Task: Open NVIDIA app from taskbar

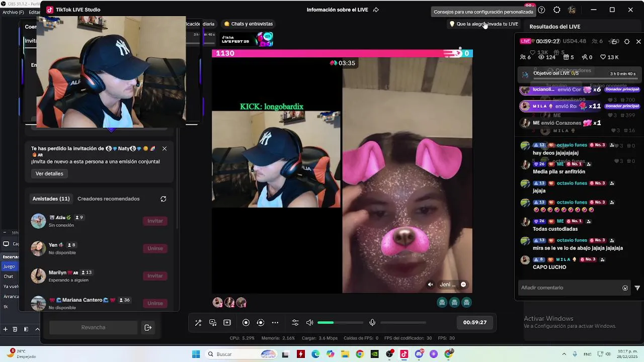Action: 374,354
